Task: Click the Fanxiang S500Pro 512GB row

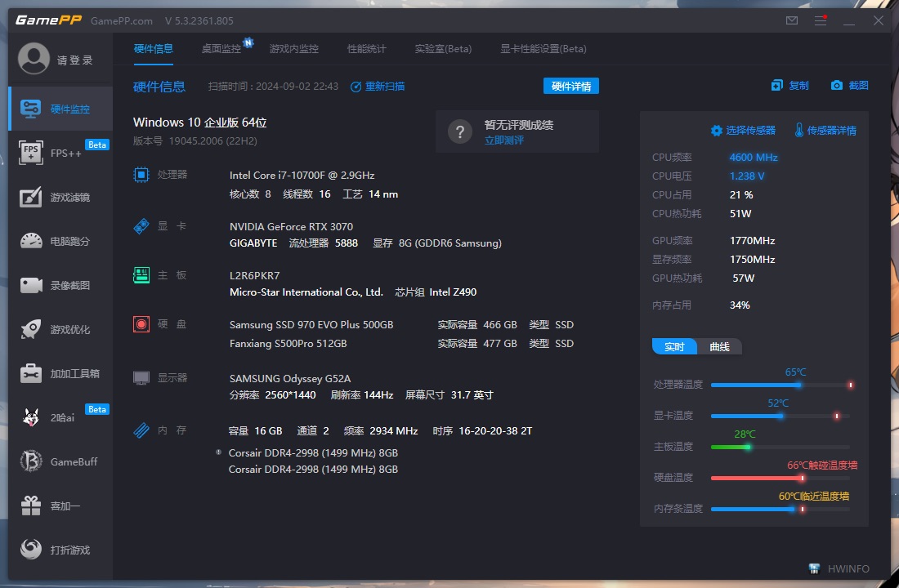Action: coord(401,344)
